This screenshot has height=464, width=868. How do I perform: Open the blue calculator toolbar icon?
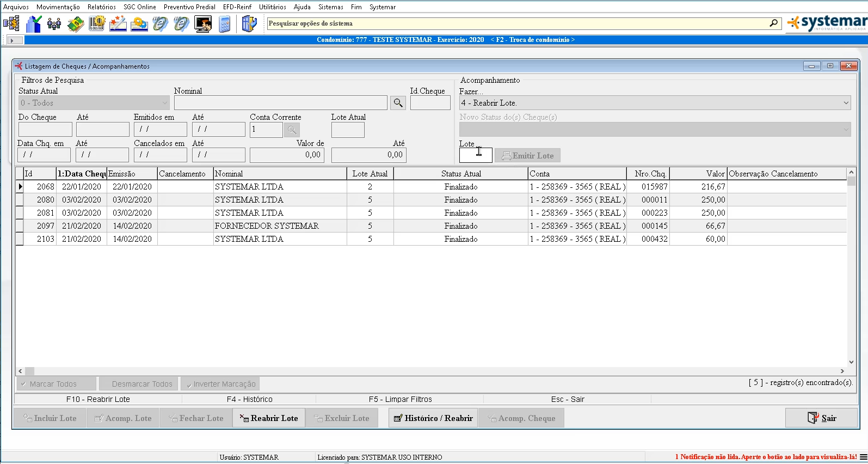[225, 24]
